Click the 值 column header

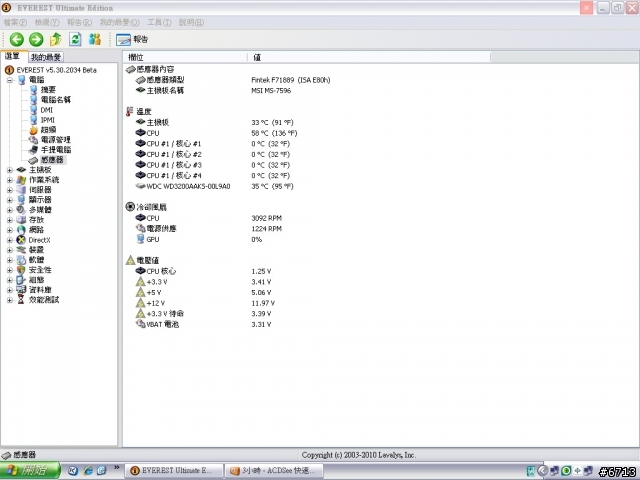pos(369,57)
